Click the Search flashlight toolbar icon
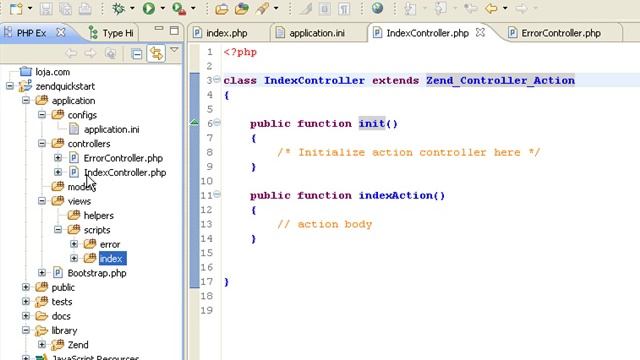640x360 pixels. pyautogui.click(x=262, y=8)
